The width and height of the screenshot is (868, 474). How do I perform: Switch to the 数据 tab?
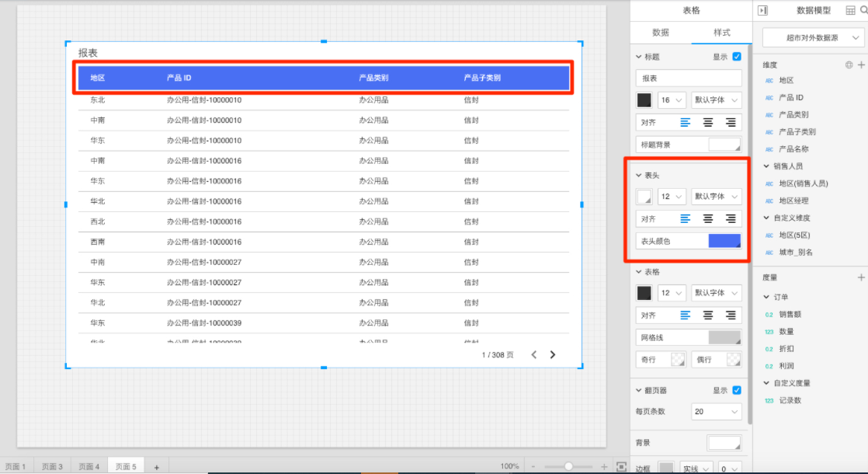point(661,33)
